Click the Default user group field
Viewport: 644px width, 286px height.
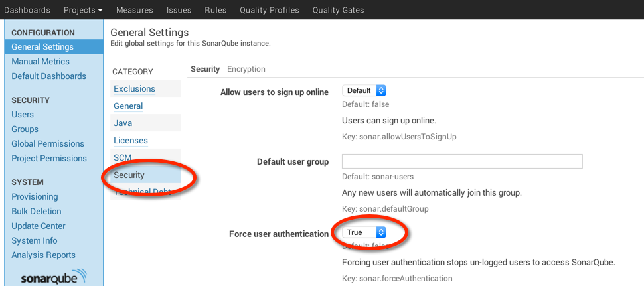pyautogui.click(x=462, y=161)
